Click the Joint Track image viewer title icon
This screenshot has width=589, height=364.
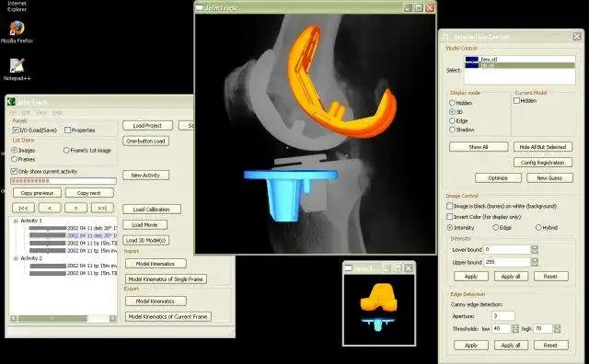(x=200, y=7)
